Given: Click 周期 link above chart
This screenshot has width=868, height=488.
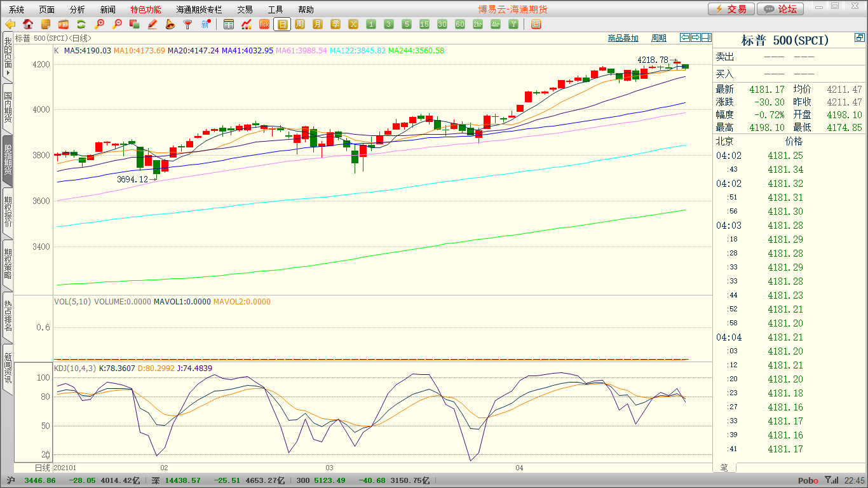Looking at the screenshot, I should (x=659, y=38).
